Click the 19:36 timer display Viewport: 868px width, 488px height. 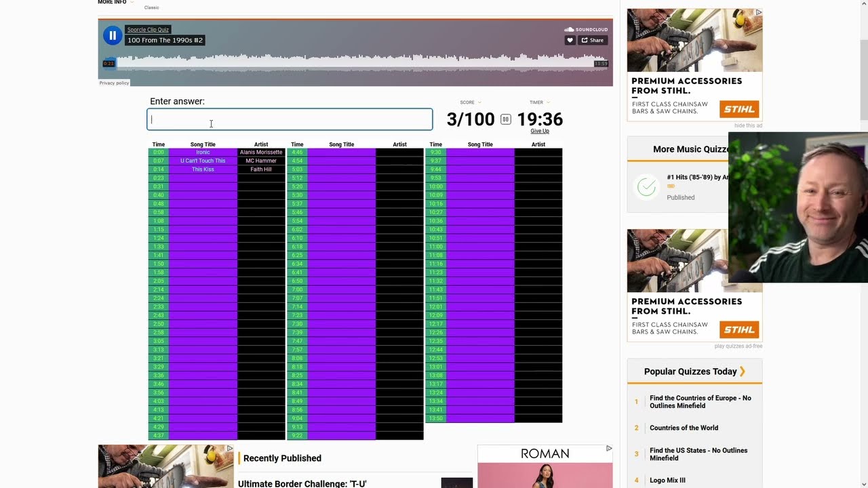pos(540,119)
